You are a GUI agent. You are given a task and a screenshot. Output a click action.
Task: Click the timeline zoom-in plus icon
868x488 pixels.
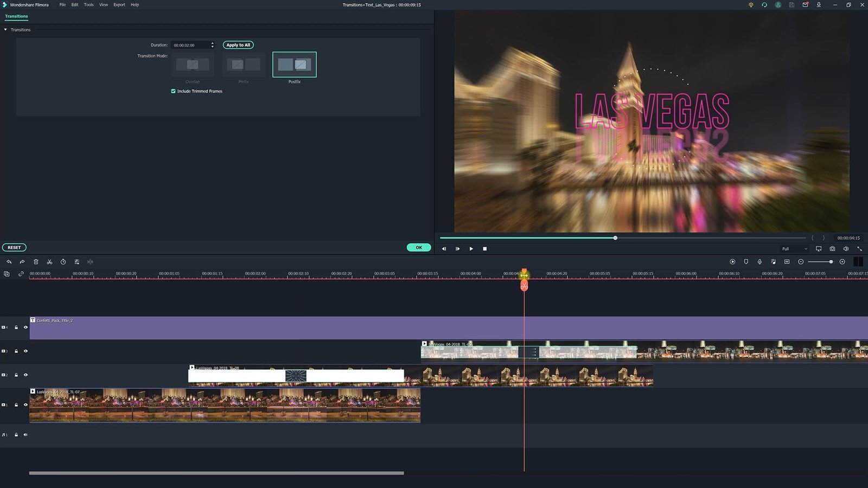[842, 262]
